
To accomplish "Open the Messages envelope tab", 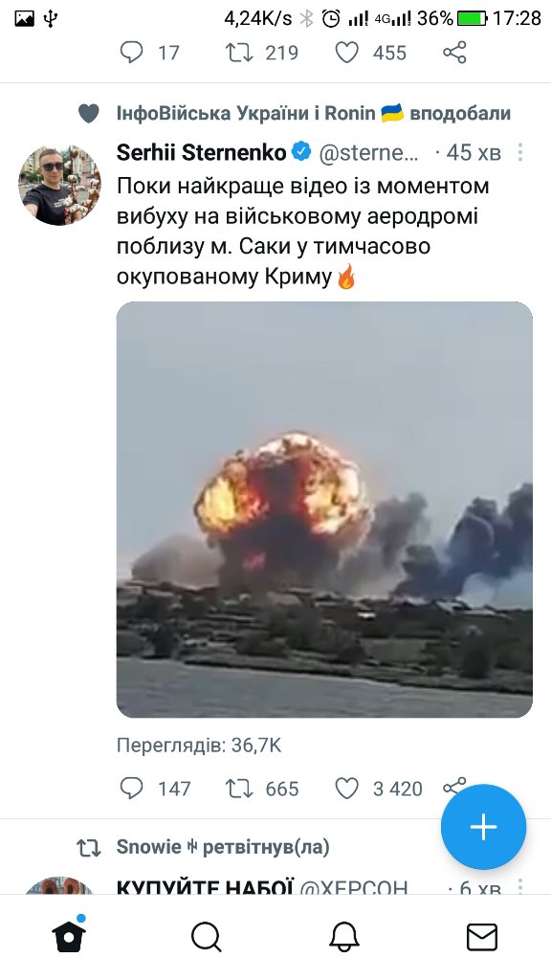I will [482, 937].
